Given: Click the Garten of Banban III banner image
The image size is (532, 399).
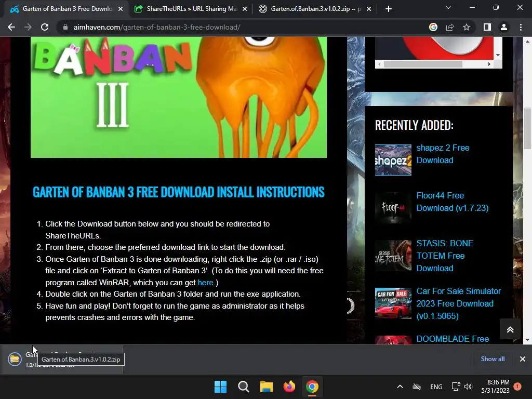Looking at the screenshot, I should (x=179, y=97).
